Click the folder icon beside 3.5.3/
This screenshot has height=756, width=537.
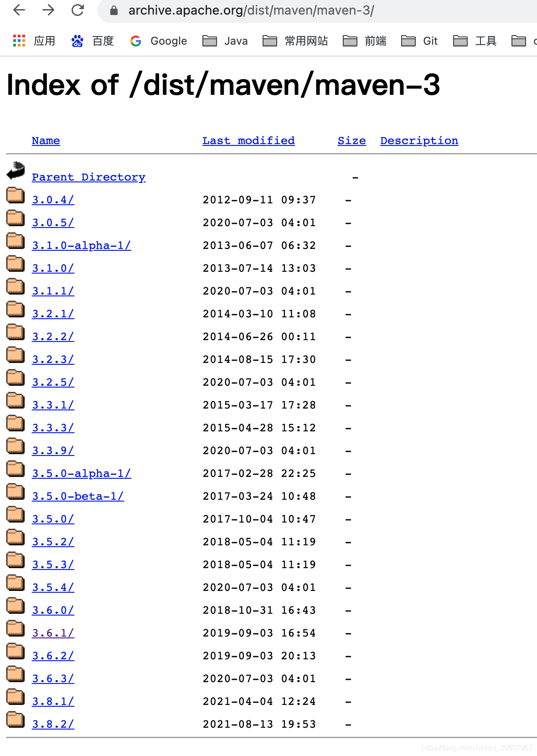point(15,559)
